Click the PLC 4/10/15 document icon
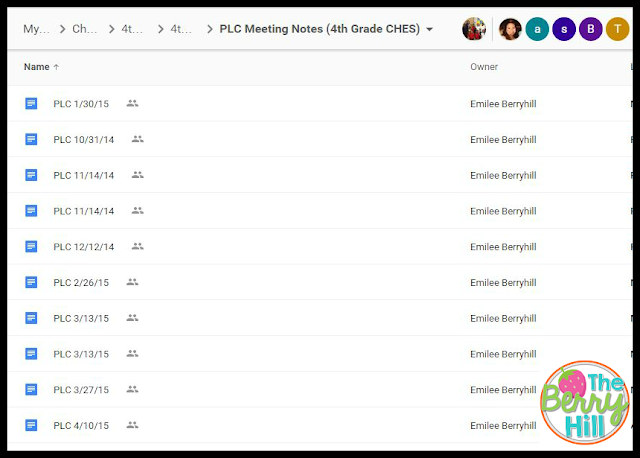The height and width of the screenshot is (458, 640). [x=31, y=425]
